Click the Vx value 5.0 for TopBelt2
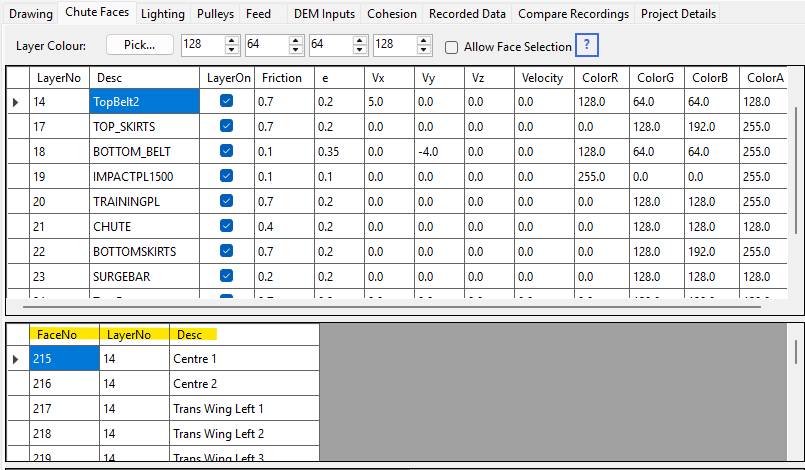 390,101
